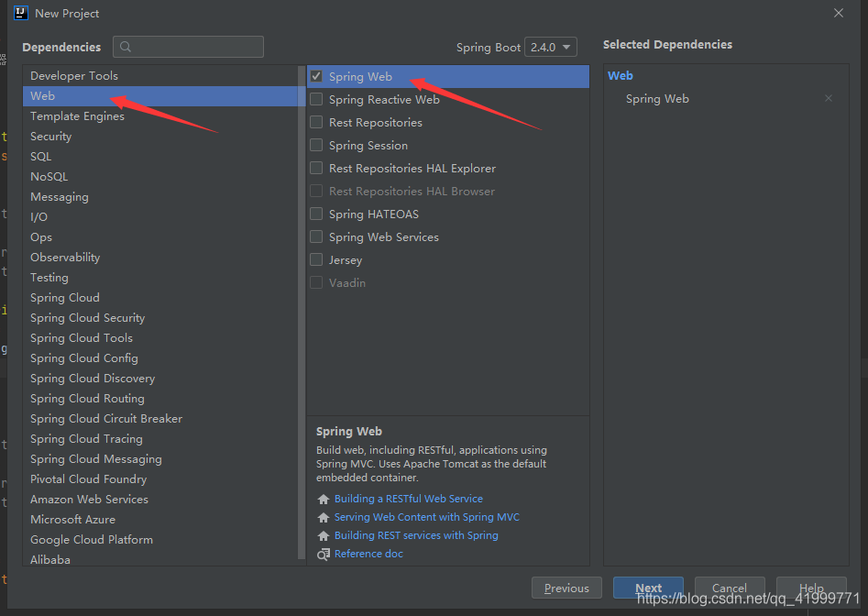Click the Help button
Image resolution: width=868 pixels, height=616 pixels.
point(811,588)
